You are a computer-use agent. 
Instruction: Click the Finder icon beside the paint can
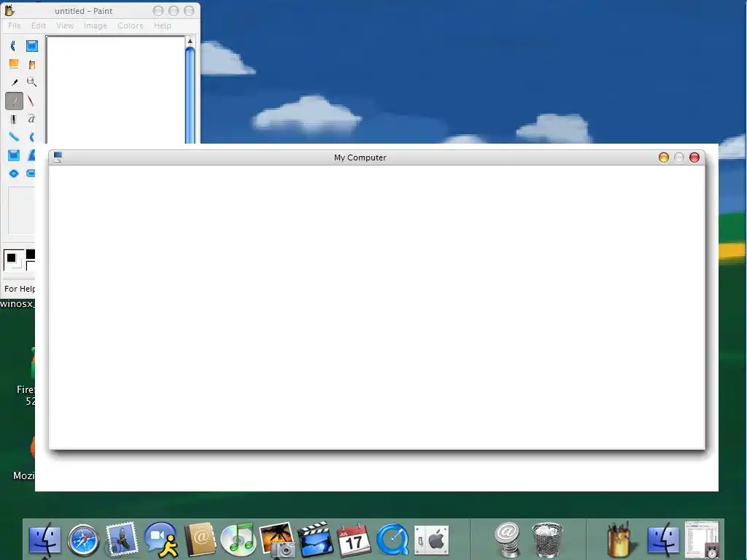663,540
